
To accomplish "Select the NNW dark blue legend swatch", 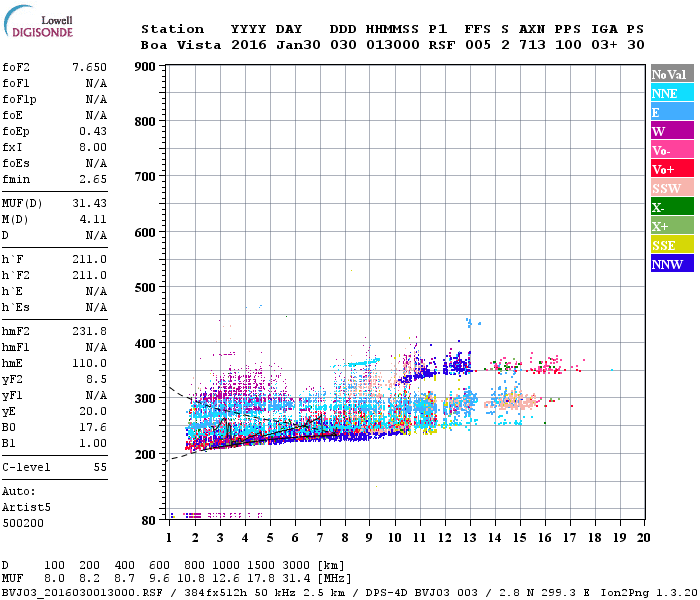I will point(672,263).
